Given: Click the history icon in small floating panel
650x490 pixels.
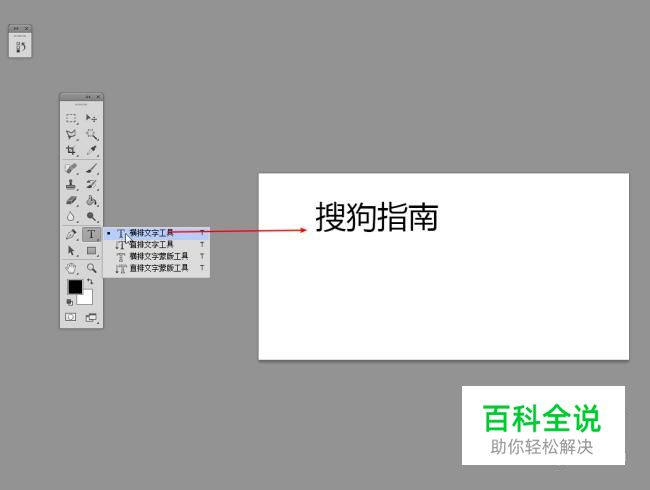Looking at the screenshot, I should pyautogui.click(x=20, y=46).
